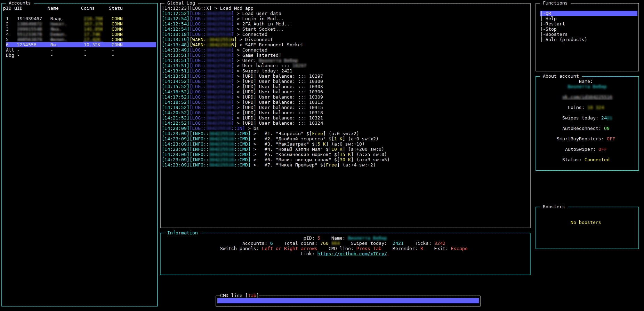Open the github.com/xTCry link
Screen dimensions: 644x311
coord(352,254)
